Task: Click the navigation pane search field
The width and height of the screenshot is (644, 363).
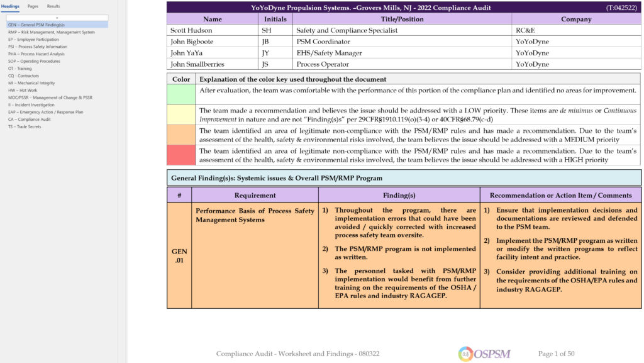Action: 57,18
